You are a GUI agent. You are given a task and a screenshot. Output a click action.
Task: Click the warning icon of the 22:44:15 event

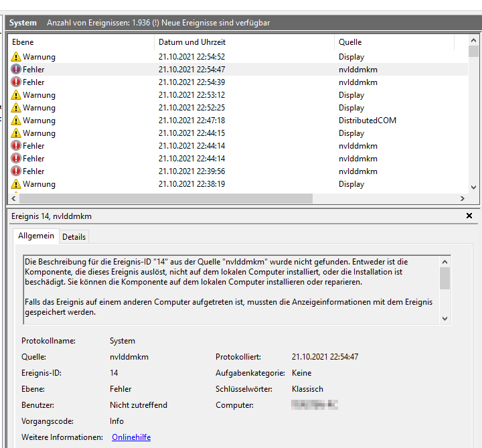tap(15, 133)
